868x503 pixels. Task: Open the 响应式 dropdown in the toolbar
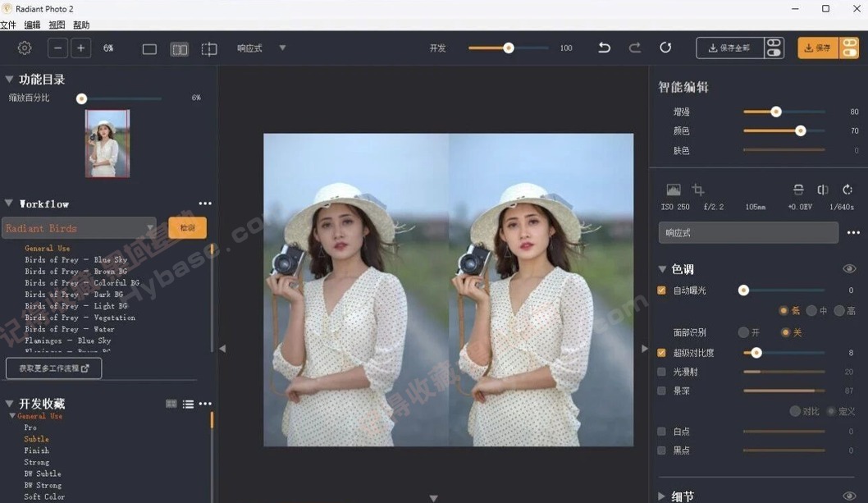(282, 48)
